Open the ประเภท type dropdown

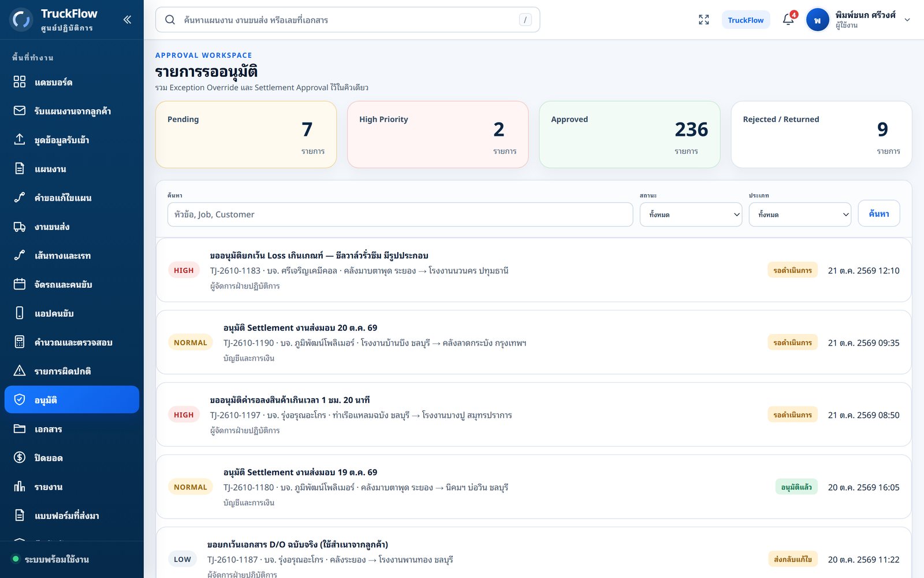coord(800,214)
